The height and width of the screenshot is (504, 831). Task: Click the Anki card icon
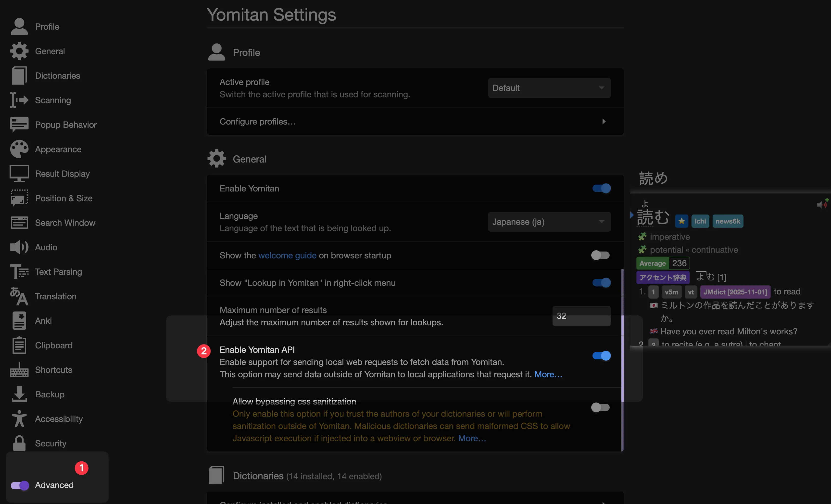coord(19,320)
